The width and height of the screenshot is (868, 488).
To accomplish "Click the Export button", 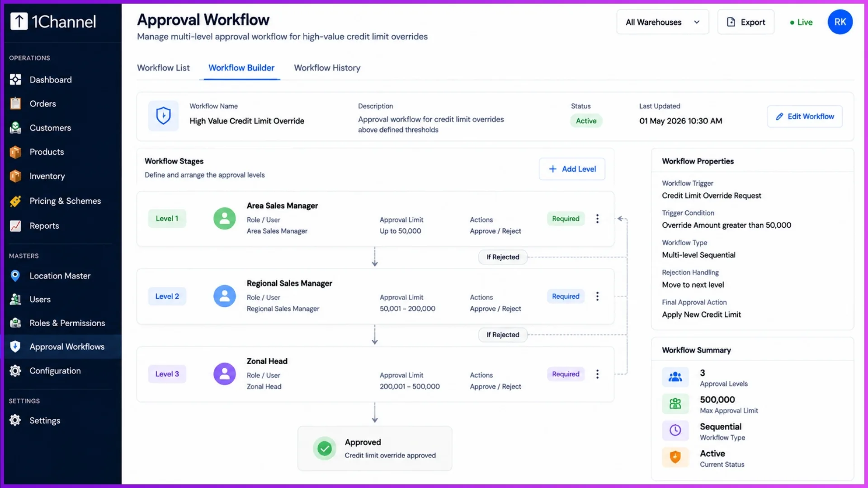I will tap(746, 22).
